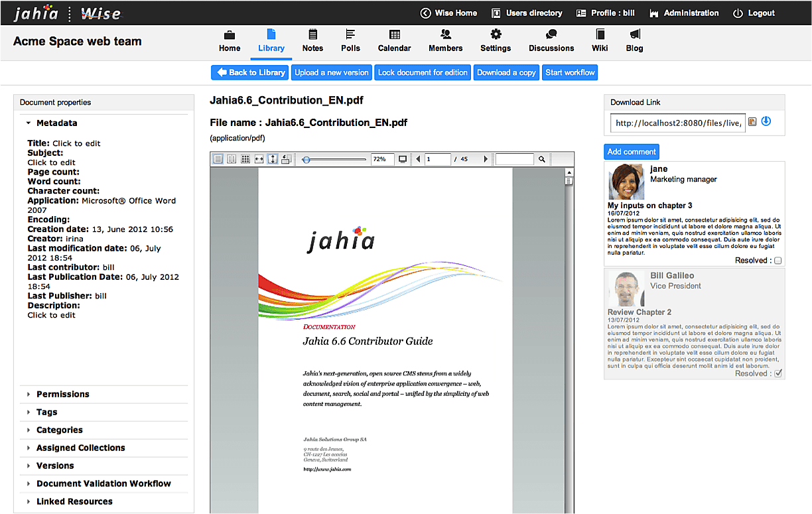Screen dimensions: 812x514
Task: Click the Home briefcase icon
Action: click(x=230, y=34)
